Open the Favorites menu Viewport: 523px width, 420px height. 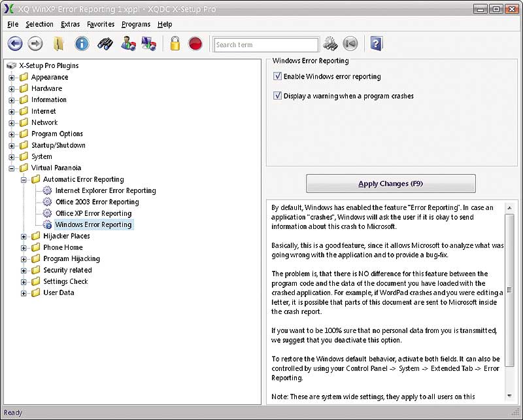(x=101, y=24)
